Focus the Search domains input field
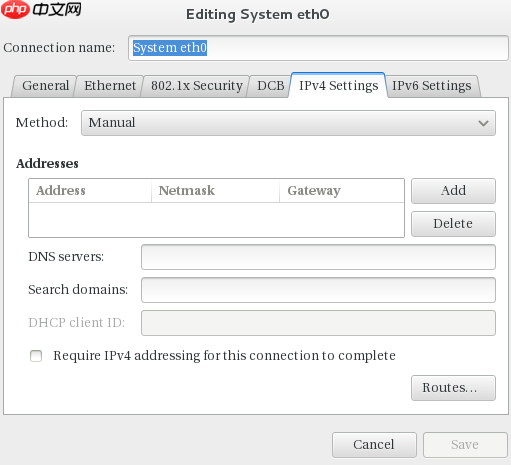 [x=318, y=290]
